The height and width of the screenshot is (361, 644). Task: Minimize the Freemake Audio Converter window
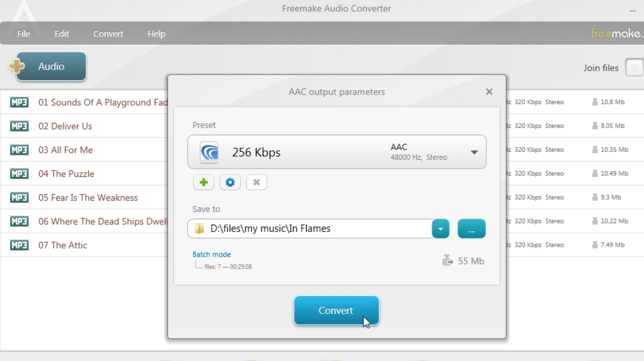tap(633, 11)
